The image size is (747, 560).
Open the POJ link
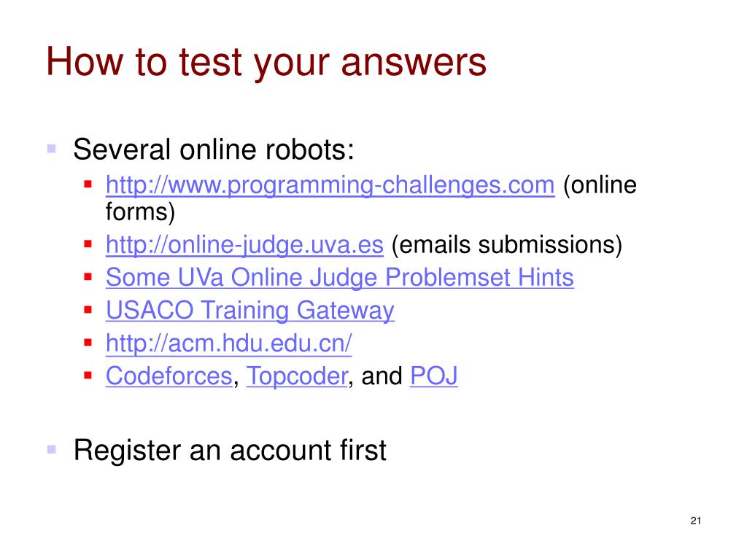(x=433, y=376)
